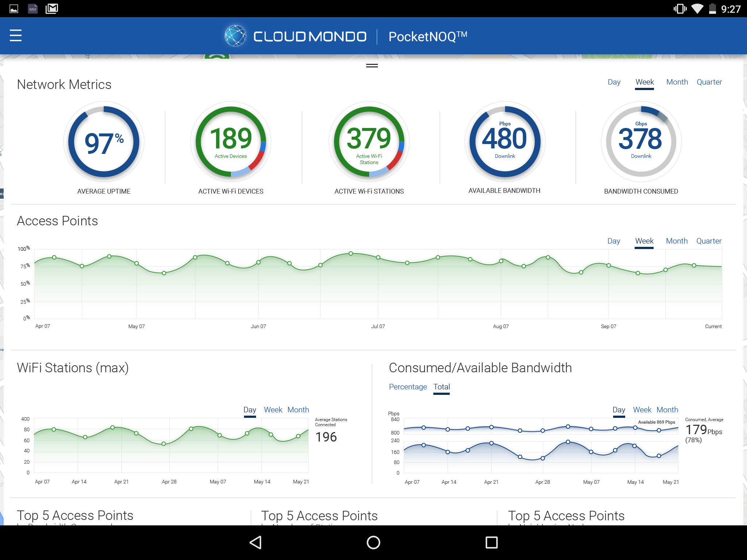Tap the Consumed/Available Bandwidth heading
The width and height of the screenshot is (747, 560).
[x=480, y=368]
